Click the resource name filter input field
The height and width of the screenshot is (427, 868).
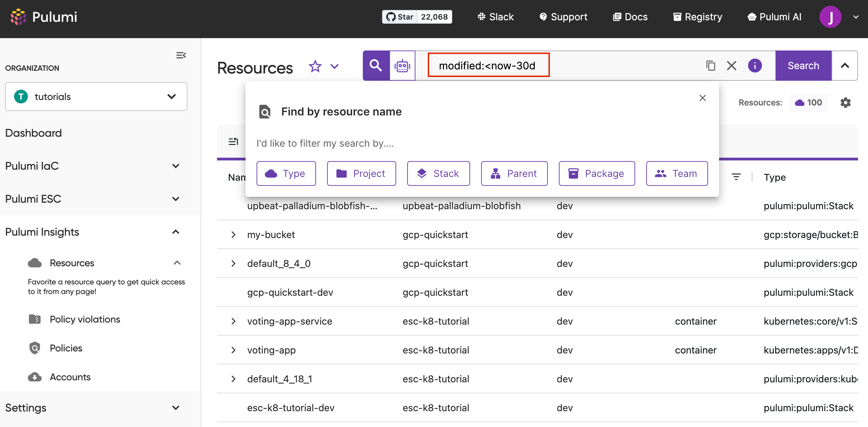[x=413, y=143]
